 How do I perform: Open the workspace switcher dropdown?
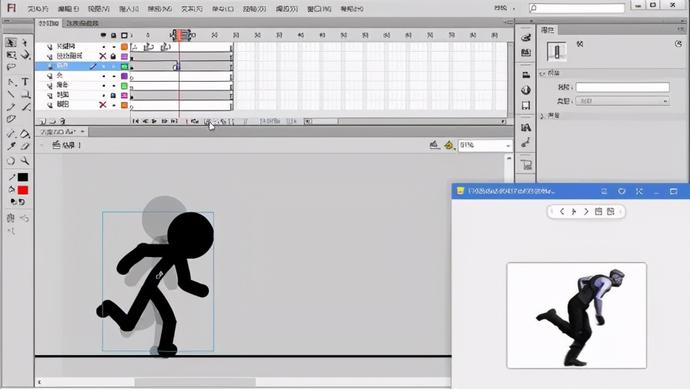(504, 7)
